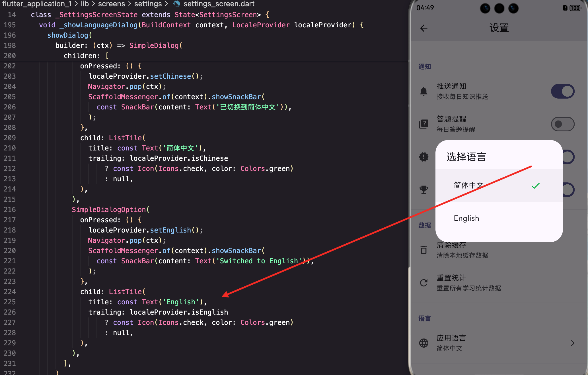Click line number 209 in gutter
This screenshot has height=375, width=588.
(10, 138)
